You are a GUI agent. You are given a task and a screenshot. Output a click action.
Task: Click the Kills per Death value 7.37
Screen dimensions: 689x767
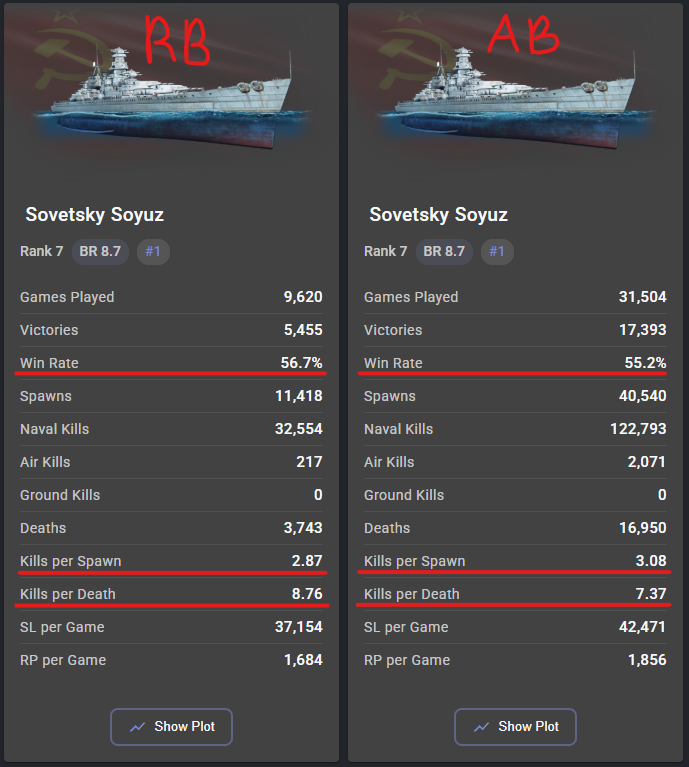(x=650, y=594)
